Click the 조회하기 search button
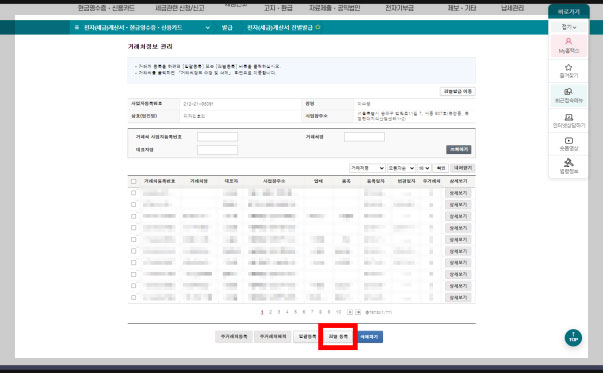603x373 pixels. pos(458,149)
